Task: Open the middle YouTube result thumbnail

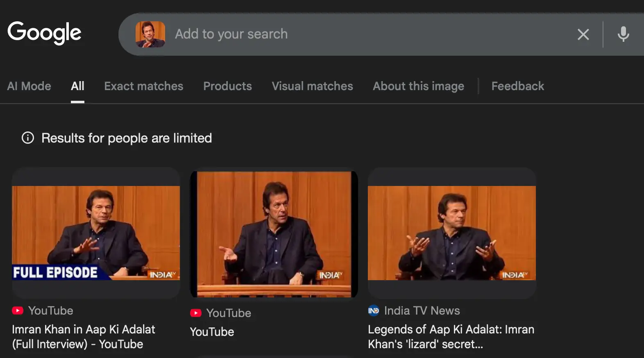Action: (x=274, y=234)
